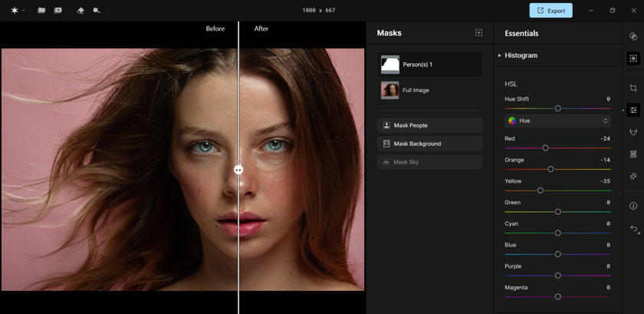Click the add mask icon beside Masks
644x314 pixels.
coord(479,33)
